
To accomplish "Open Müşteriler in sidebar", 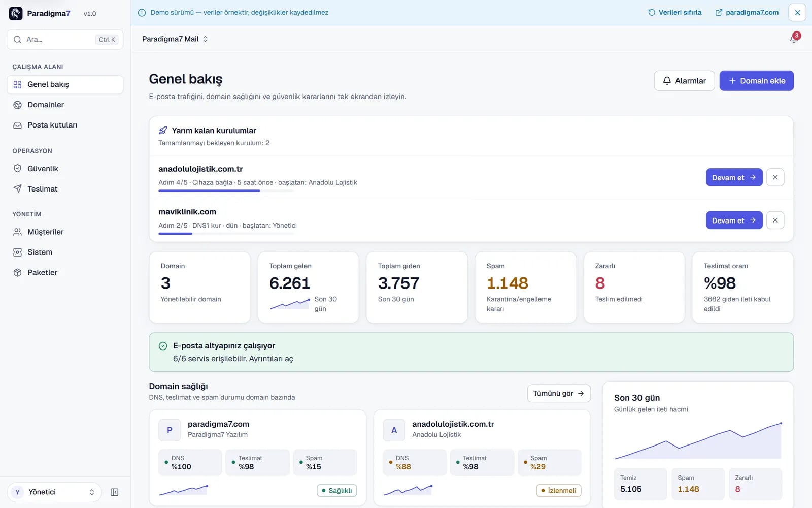I will (65, 232).
